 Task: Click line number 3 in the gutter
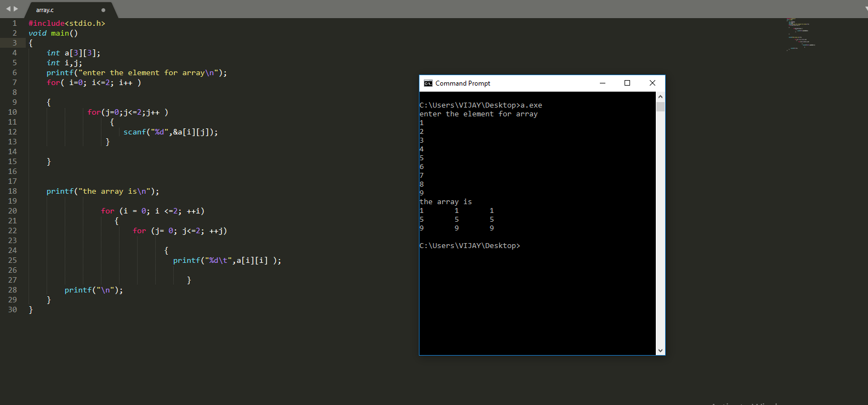coord(15,43)
